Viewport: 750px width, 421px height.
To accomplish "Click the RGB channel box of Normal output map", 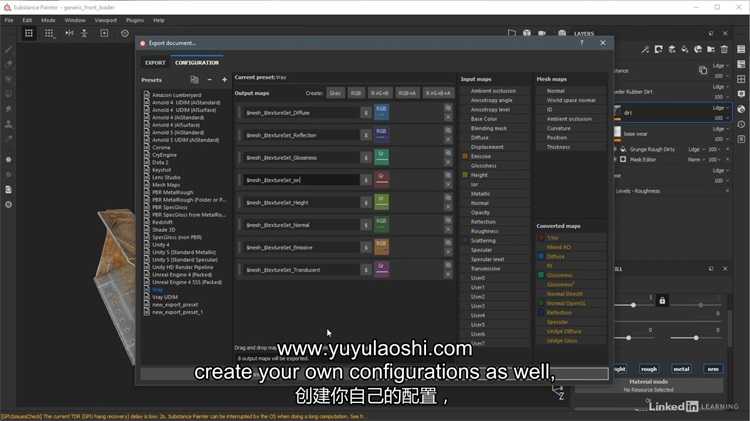I will (381, 224).
